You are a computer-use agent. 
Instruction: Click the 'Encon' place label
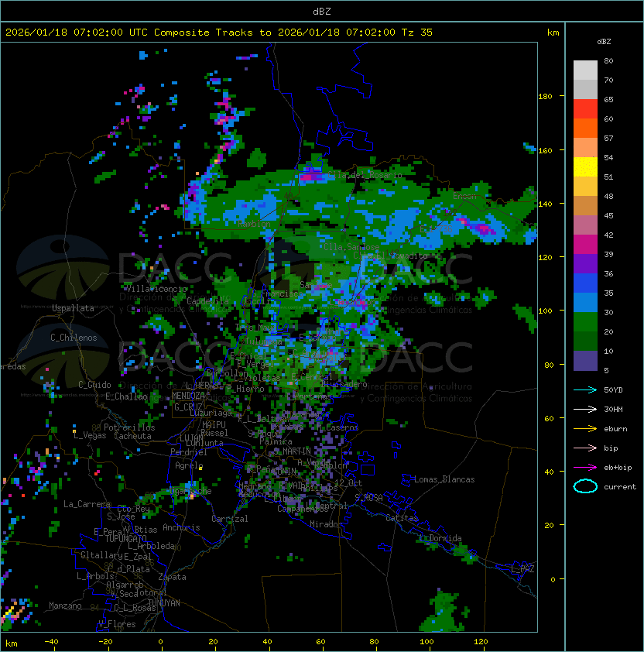pyautogui.click(x=465, y=196)
